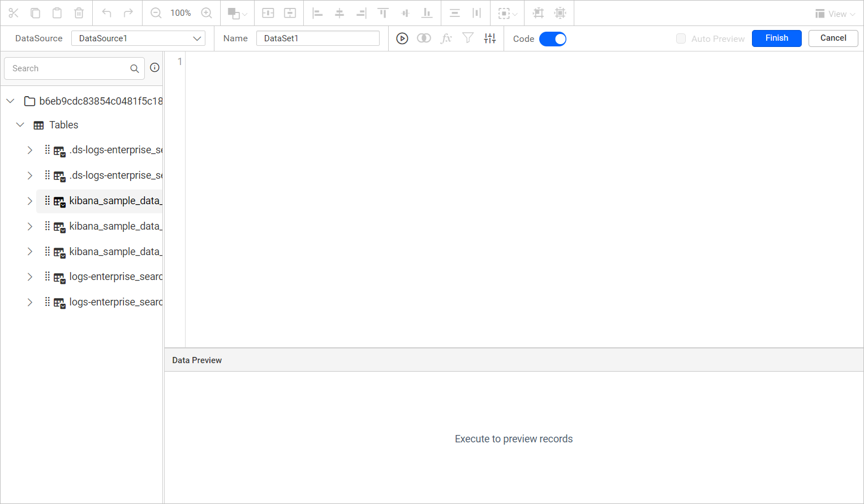
Task: Open the object order dropdown
Action: click(x=237, y=14)
